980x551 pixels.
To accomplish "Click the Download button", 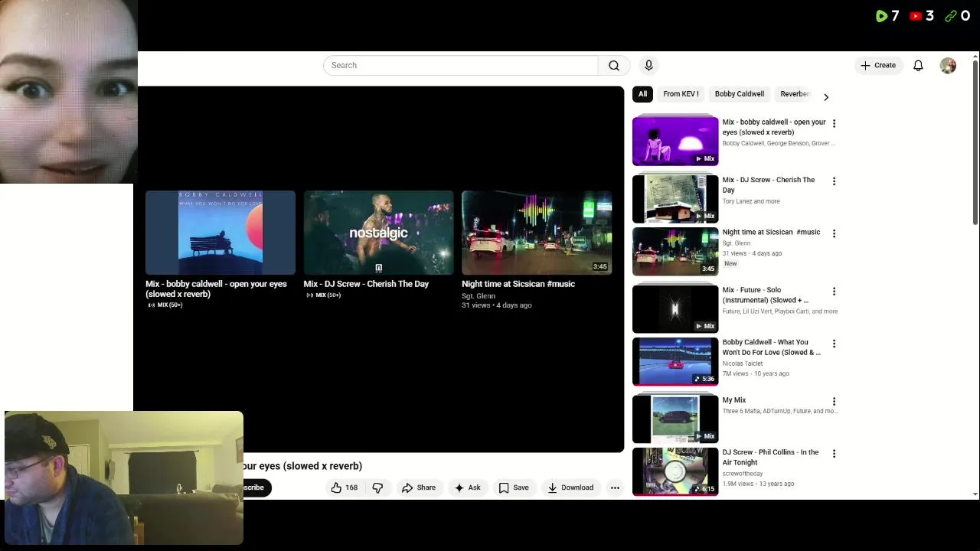I will (x=570, y=487).
